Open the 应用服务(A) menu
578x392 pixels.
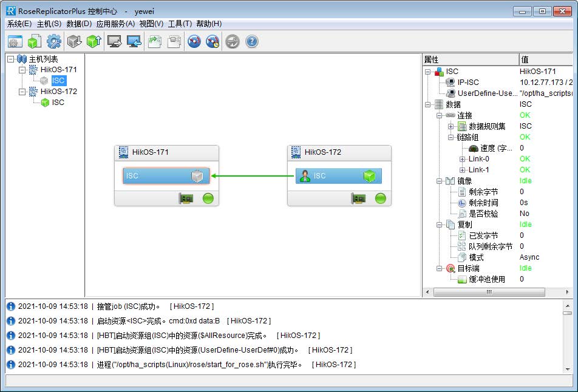point(115,24)
